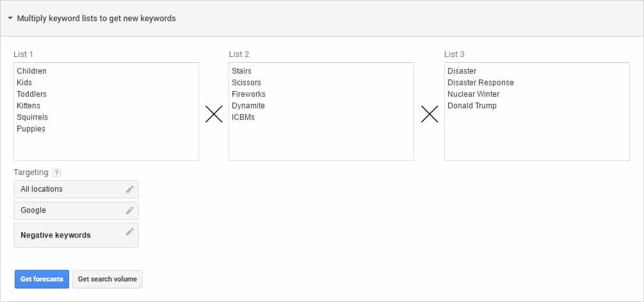This screenshot has width=644, height=302.
Task: Open the All locations targeting setting
Action: point(76,189)
